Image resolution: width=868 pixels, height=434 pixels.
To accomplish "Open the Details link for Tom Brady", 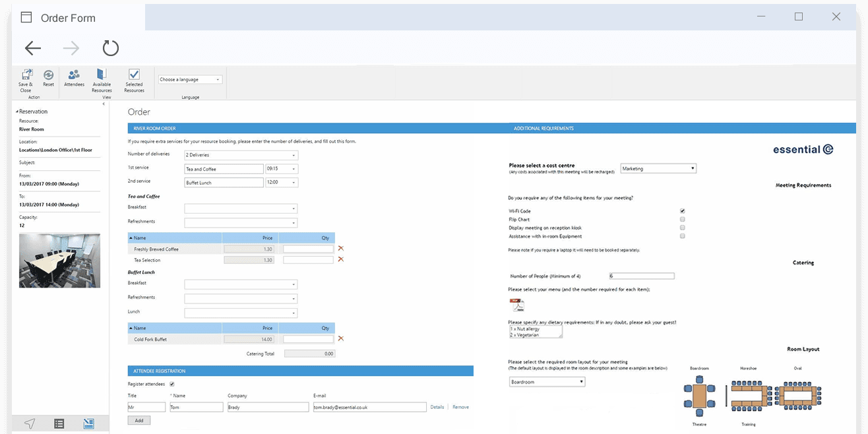I will coord(437,407).
